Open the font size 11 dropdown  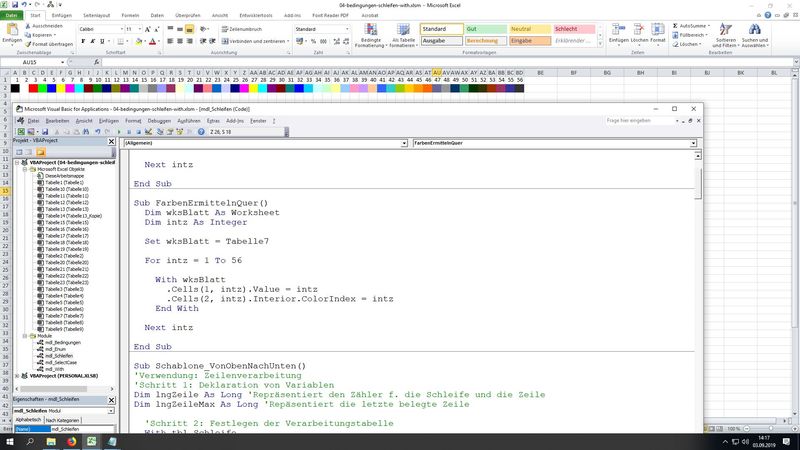tap(140, 29)
